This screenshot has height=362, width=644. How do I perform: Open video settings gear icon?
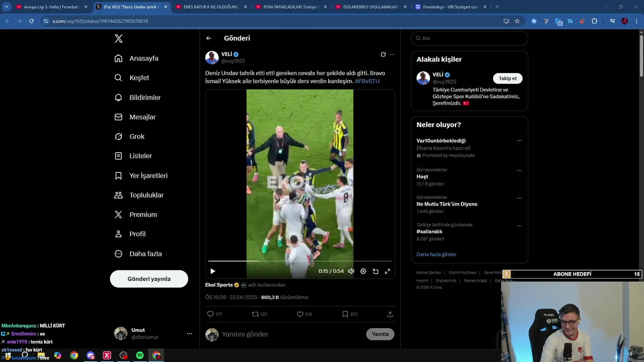point(363,271)
